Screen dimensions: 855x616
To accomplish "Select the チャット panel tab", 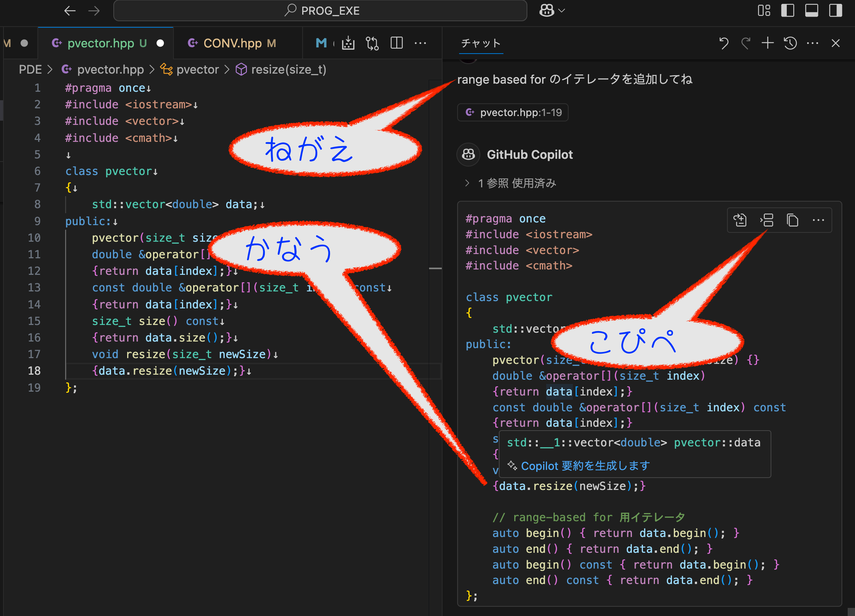I will (x=481, y=43).
